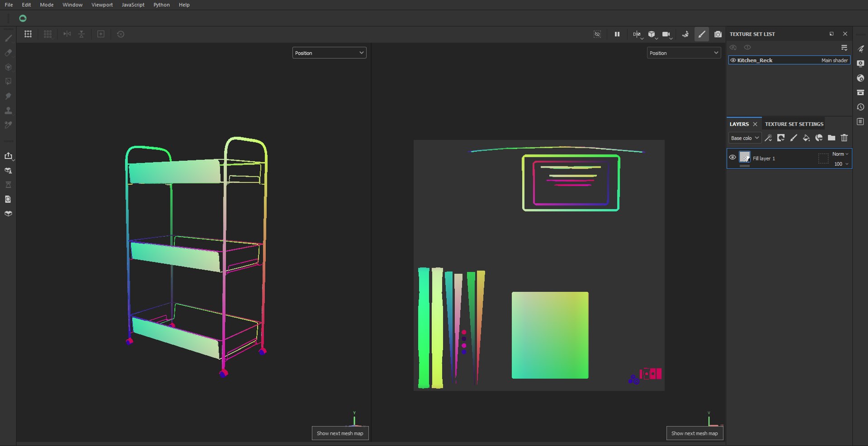Click the vertical mirror flip icon
Image resolution: width=868 pixels, height=446 pixels.
81,34
